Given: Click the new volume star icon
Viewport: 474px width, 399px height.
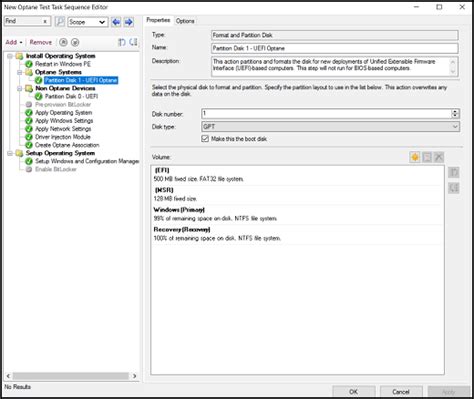Looking at the screenshot, I should [415, 157].
